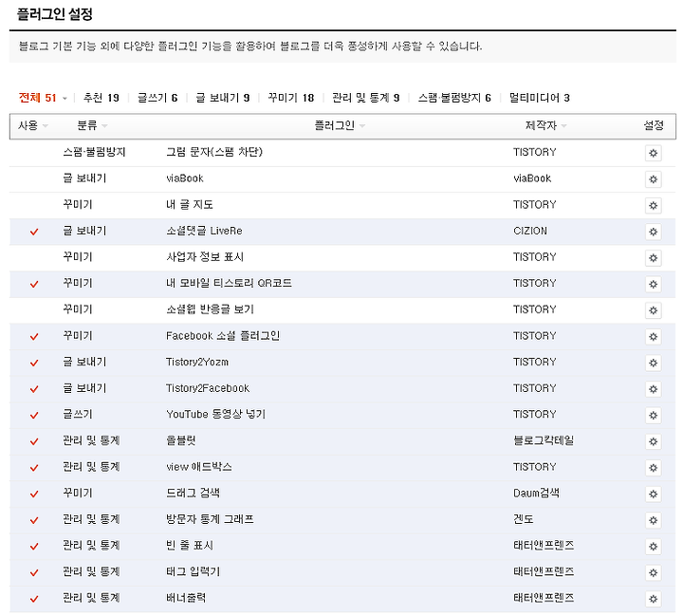Open gear settings for 빈 줄 표시

point(653,547)
